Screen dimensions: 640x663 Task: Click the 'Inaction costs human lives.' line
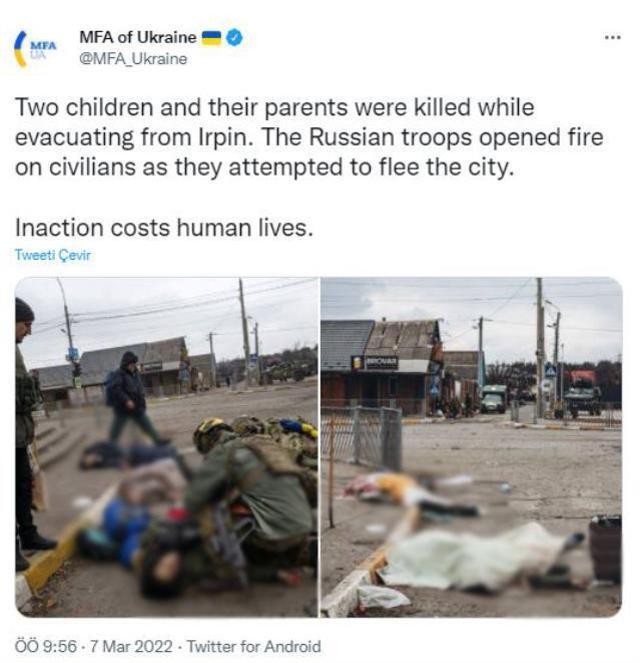pos(164,227)
